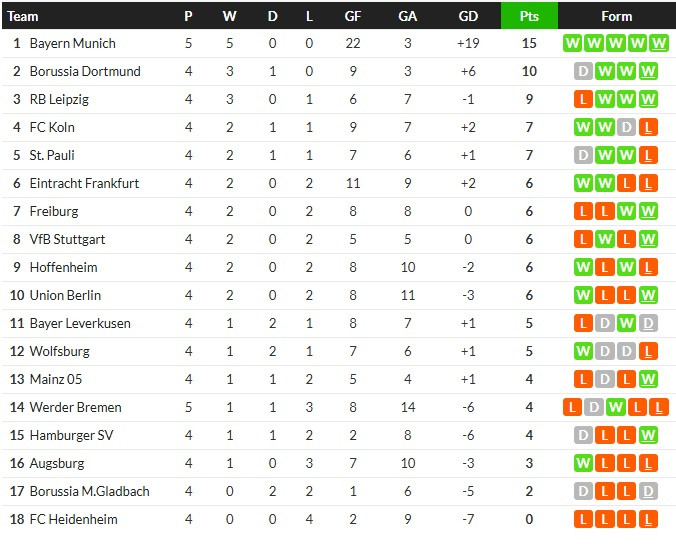This screenshot has width=676, height=544.
Task: Click the win badge in Mainz 05's form
Action: pos(650,379)
